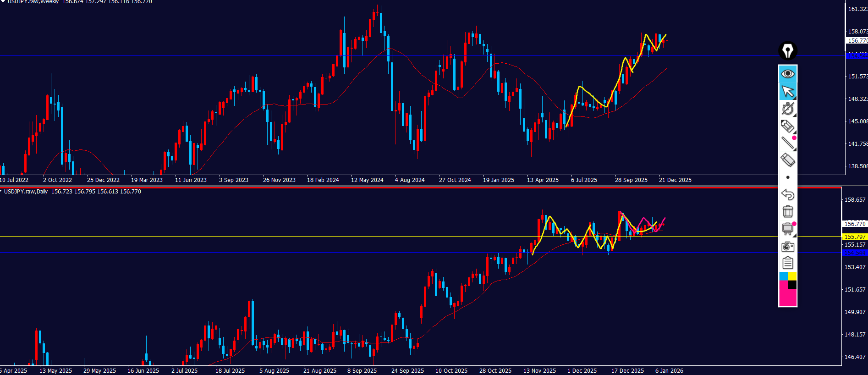This screenshot has height=375, width=868.
Task: Pick the small black color swatch
Action: [792, 285]
